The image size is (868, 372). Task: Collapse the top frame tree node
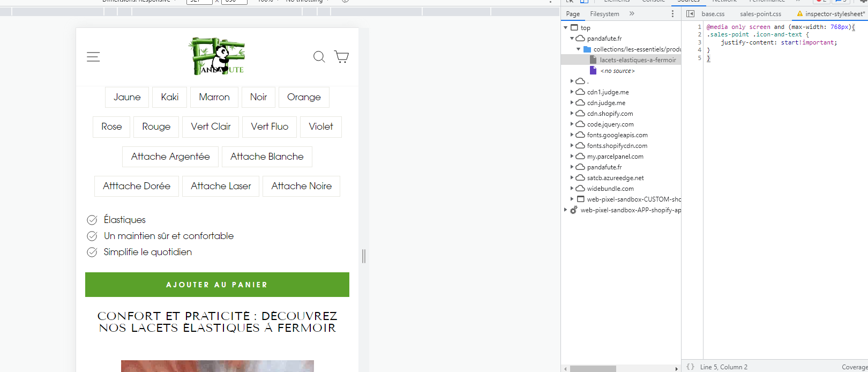tap(565, 27)
